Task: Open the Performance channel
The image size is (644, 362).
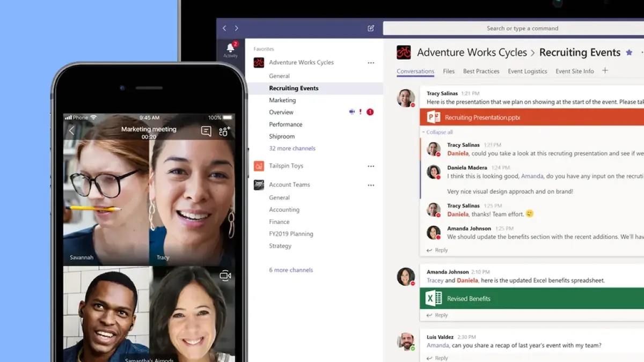Action: pos(286,124)
